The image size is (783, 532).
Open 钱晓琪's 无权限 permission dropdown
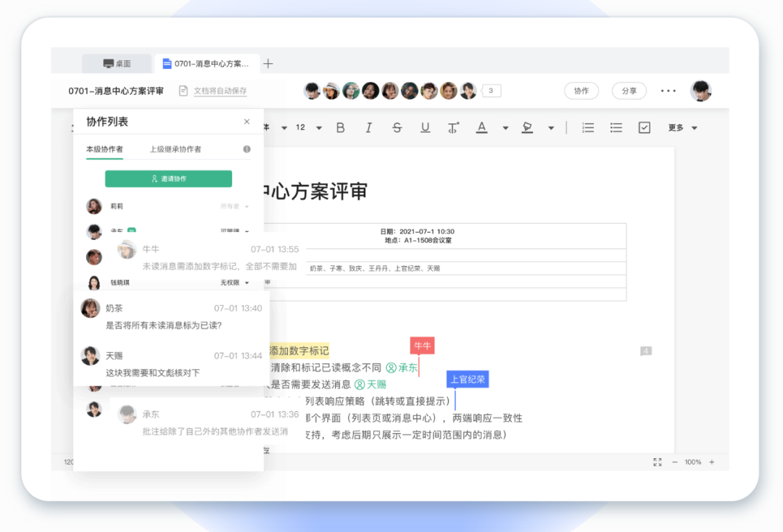point(235,283)
